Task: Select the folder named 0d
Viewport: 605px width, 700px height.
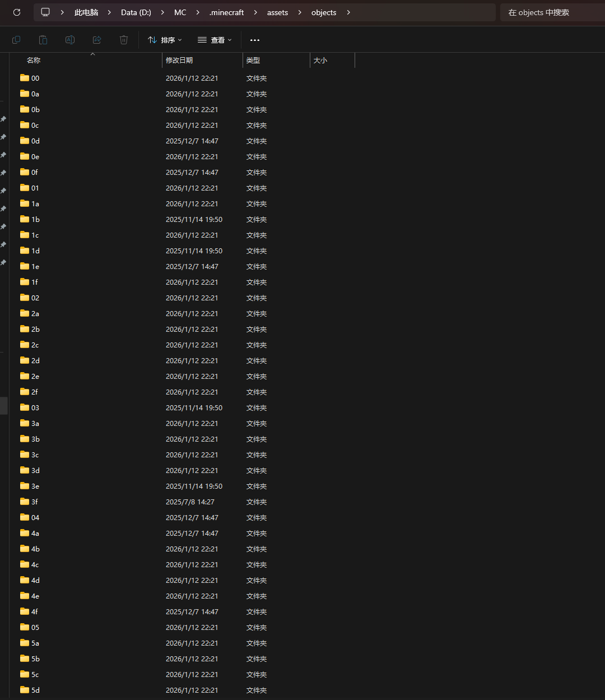Action: tap(35, 141)
